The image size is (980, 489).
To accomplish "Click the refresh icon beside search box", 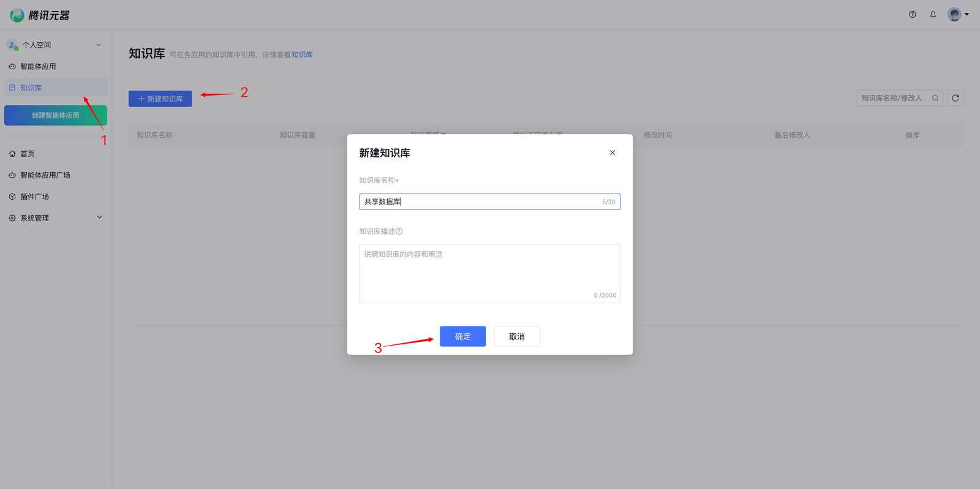I will [x=955, y=98].
